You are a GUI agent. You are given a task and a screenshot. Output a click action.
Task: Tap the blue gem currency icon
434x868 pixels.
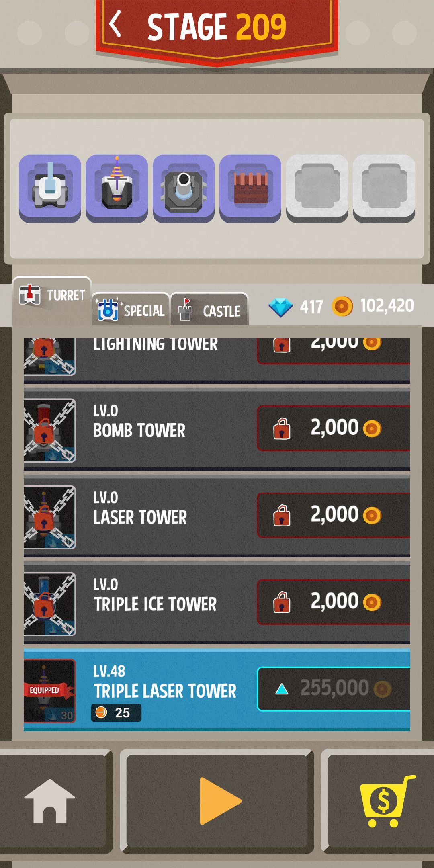pos(280,307)
